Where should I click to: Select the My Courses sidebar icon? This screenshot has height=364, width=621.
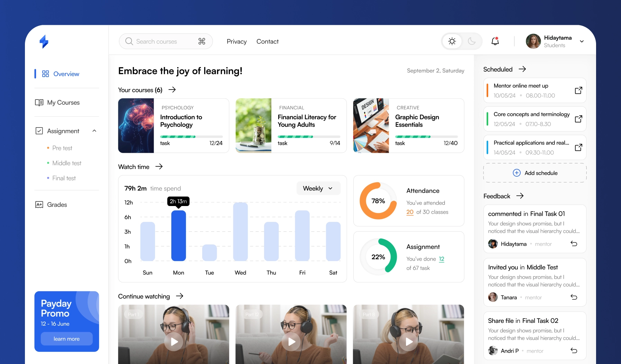click(39, 102)
